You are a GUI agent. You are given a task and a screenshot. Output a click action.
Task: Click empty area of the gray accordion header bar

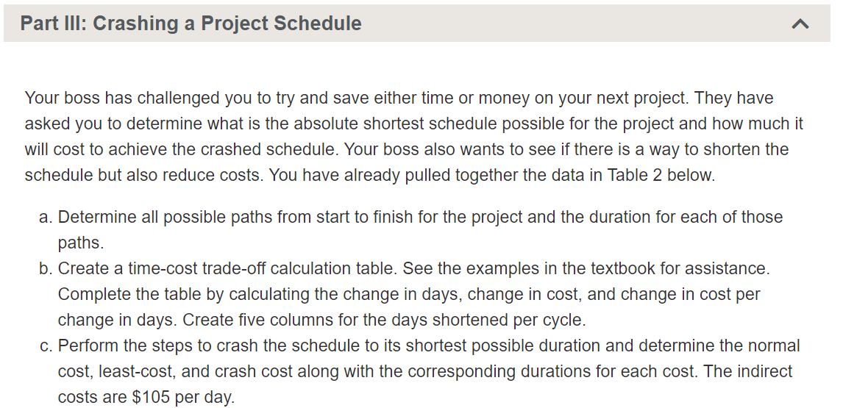pyautogui.click(x=576, y=24)
